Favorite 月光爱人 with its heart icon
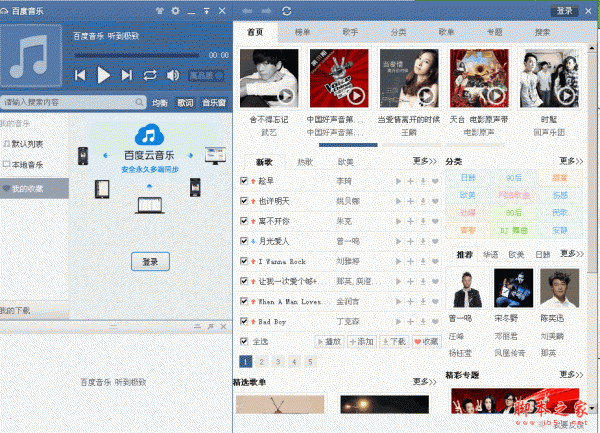This screenshot has height=433, width=600. click(435, 241)
